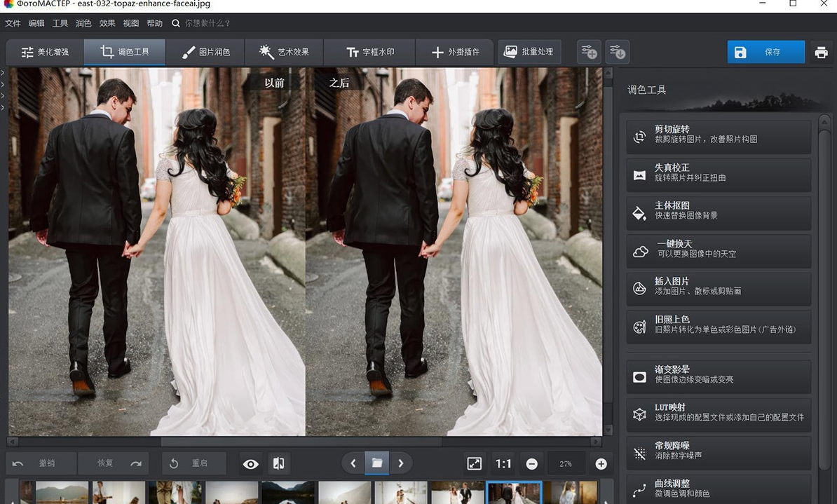837x504 pixels.
Task: Click the horizontal scrollbar right arrow
Action: click(x=597, y=442)
